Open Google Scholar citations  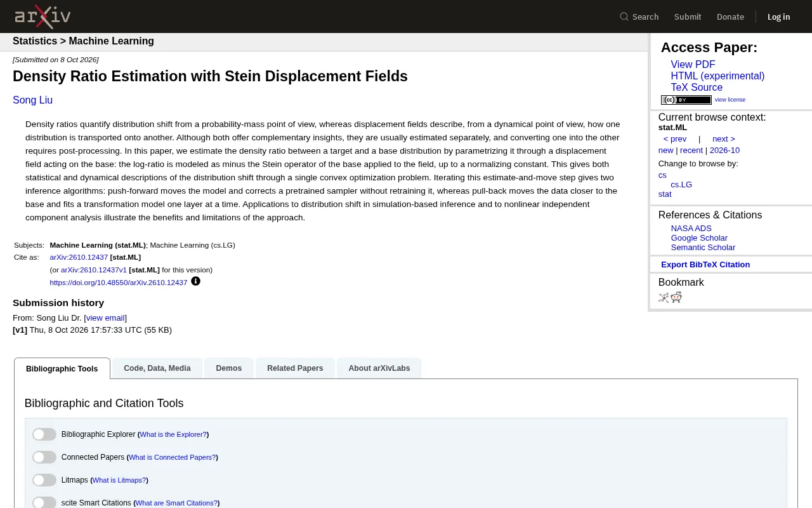pyautogui.click(x=699, y=238)
